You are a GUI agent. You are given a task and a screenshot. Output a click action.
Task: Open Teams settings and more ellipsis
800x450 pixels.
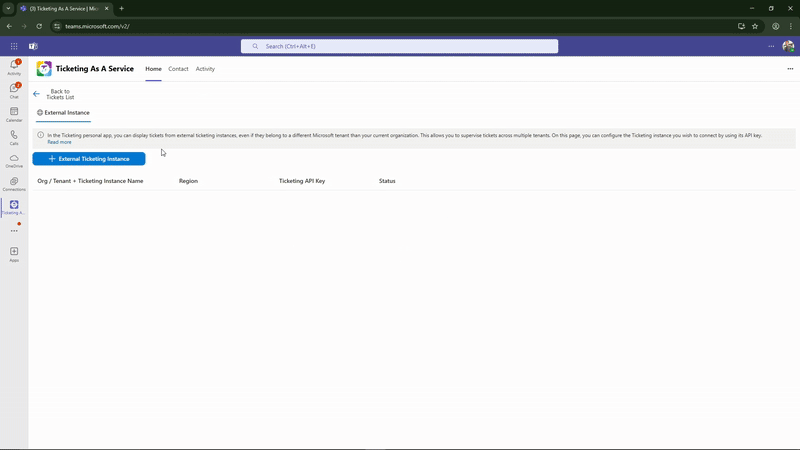[x=771, y=46]
